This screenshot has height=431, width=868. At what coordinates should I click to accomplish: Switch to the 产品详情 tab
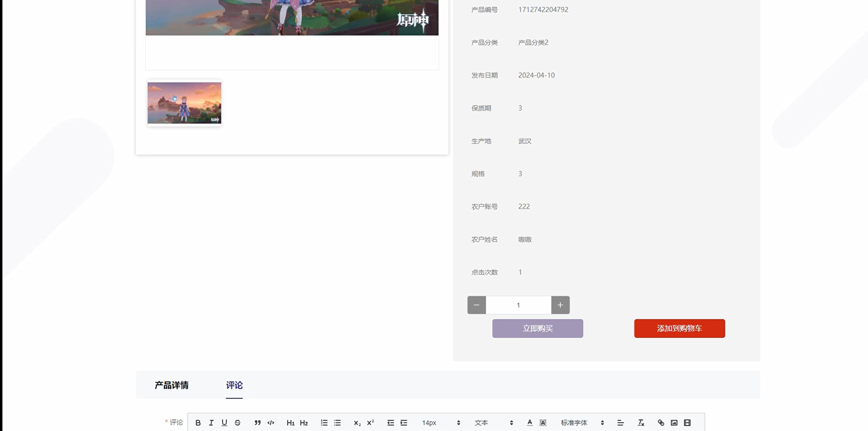click(172, 385)
